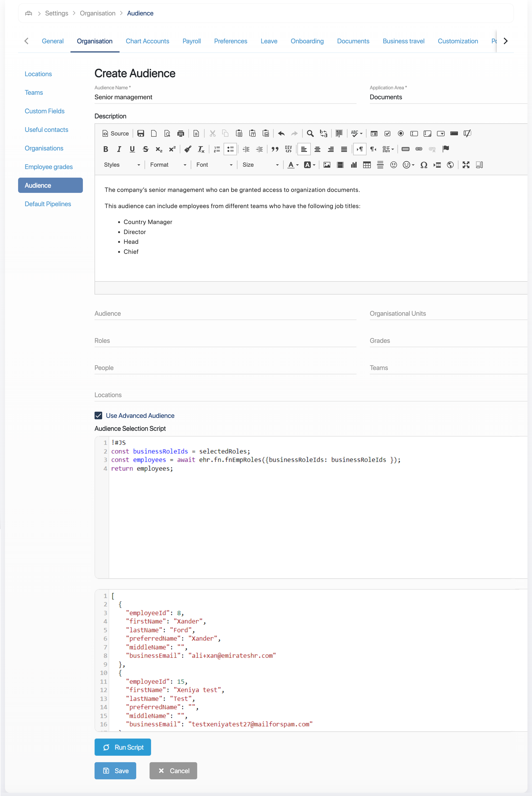Underline the selected description text
The image size is (532, 796).
tap(132, 149)
